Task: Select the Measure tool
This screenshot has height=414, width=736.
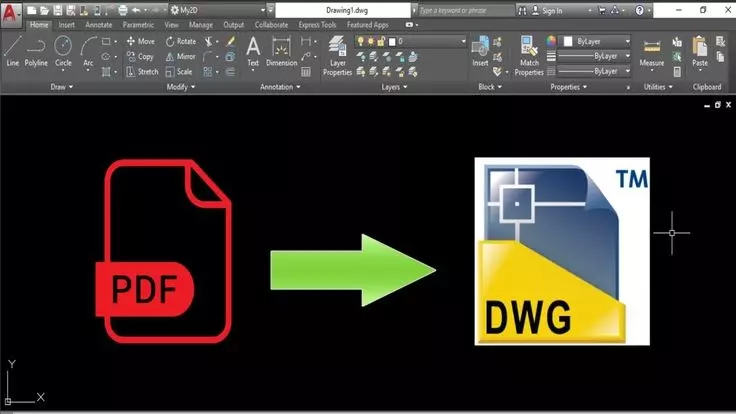Action: tap(652, 53)
